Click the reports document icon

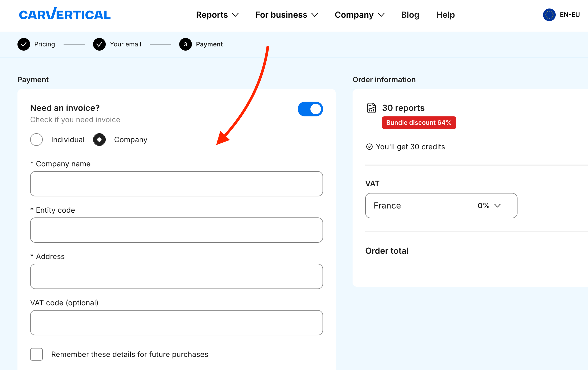pyautogui.click(x=371, y=108)
